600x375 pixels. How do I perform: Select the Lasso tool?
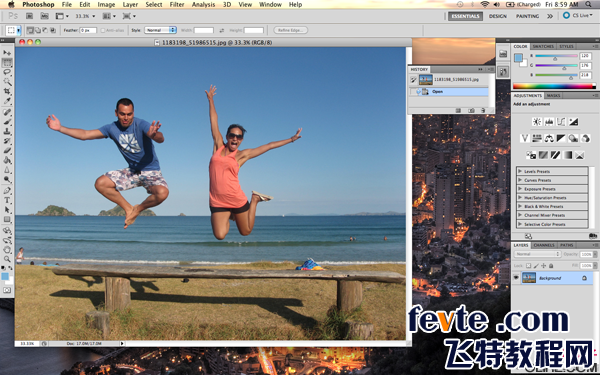[x=7, y=72]
